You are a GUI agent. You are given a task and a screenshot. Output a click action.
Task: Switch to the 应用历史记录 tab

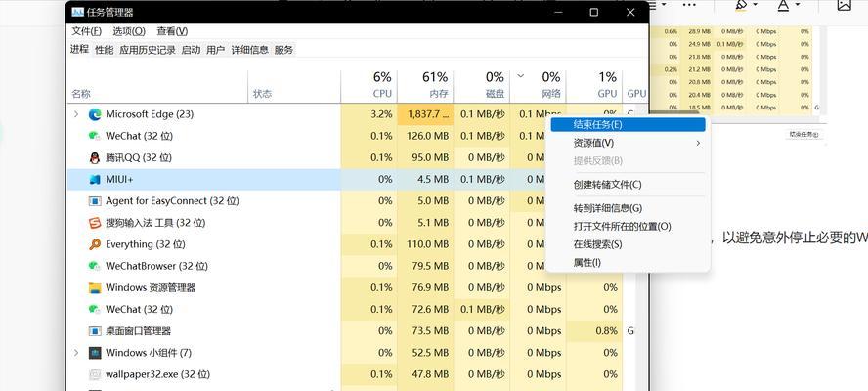[148, 50]
